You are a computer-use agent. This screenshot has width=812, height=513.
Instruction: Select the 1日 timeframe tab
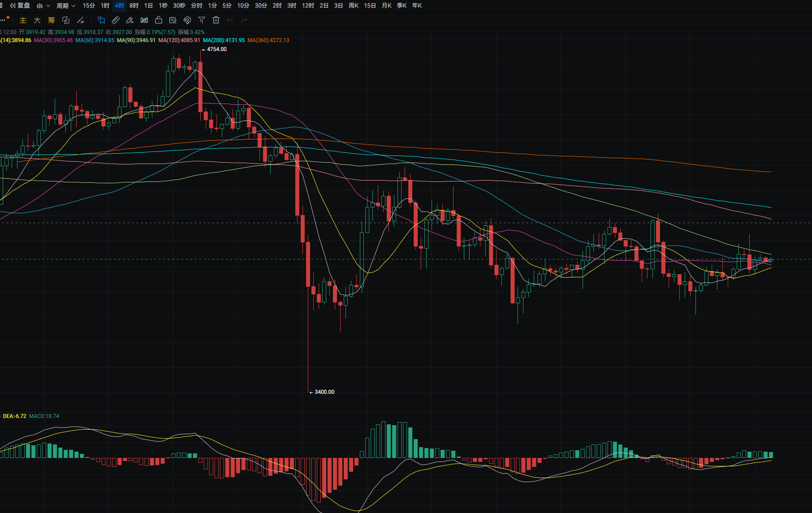coord(148,5)
